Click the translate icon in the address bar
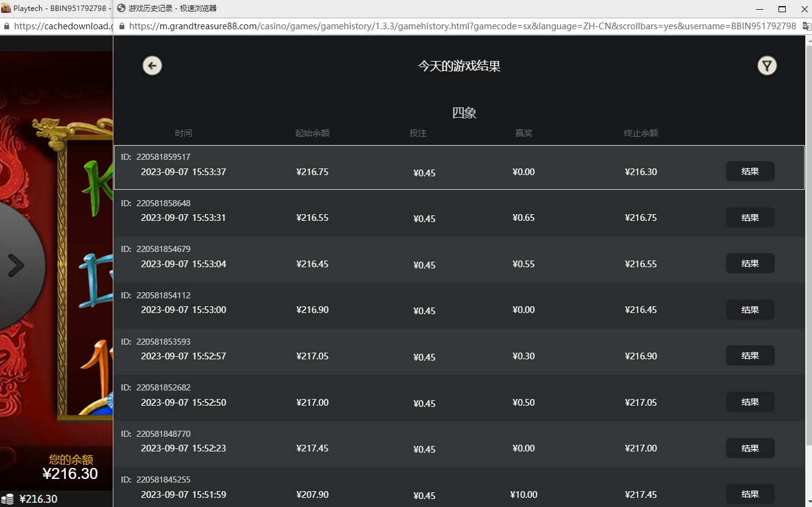812x507 pixels. (x=807, y=26)
